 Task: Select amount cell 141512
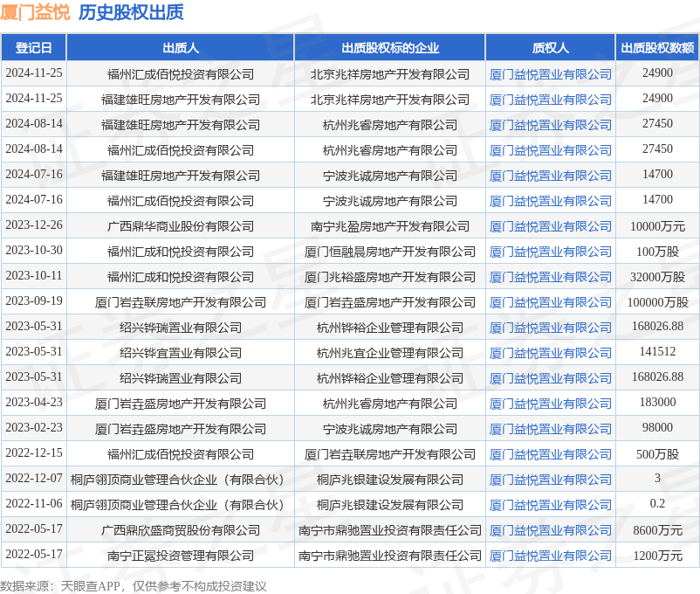tap(657, 351)
